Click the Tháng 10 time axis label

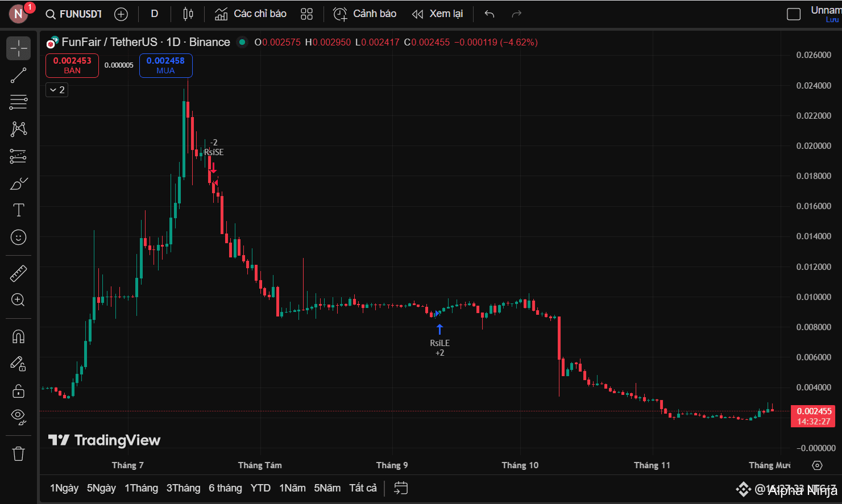pos(520,465)
